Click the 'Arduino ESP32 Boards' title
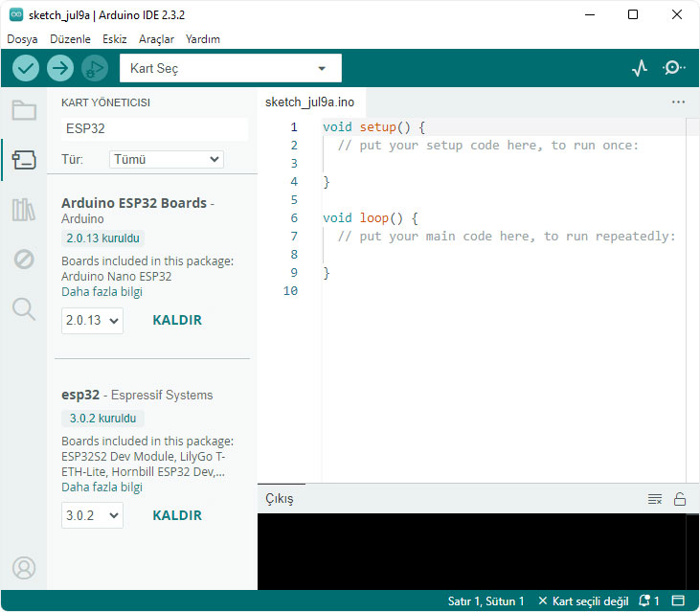The width and height of the screenshot is (700, 612). point(134,203)
